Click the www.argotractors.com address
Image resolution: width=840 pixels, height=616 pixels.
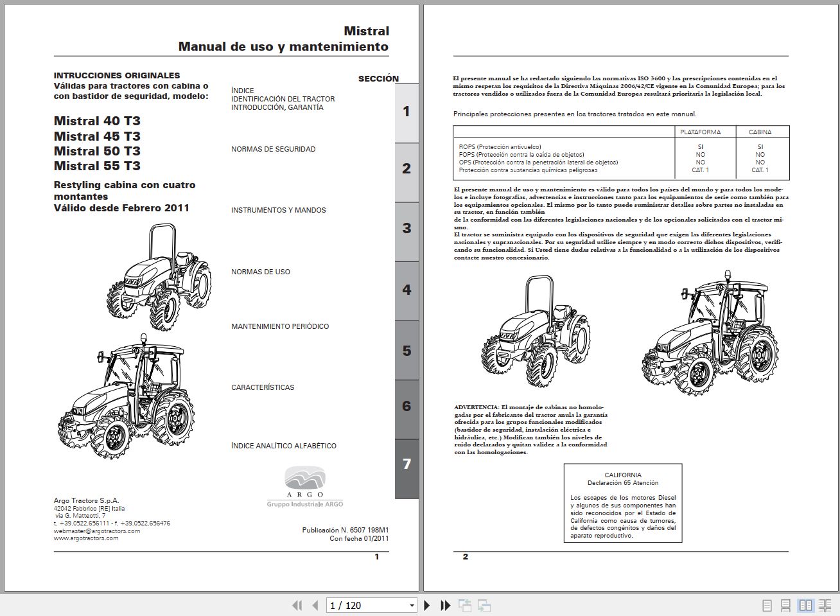coord(86,538)
